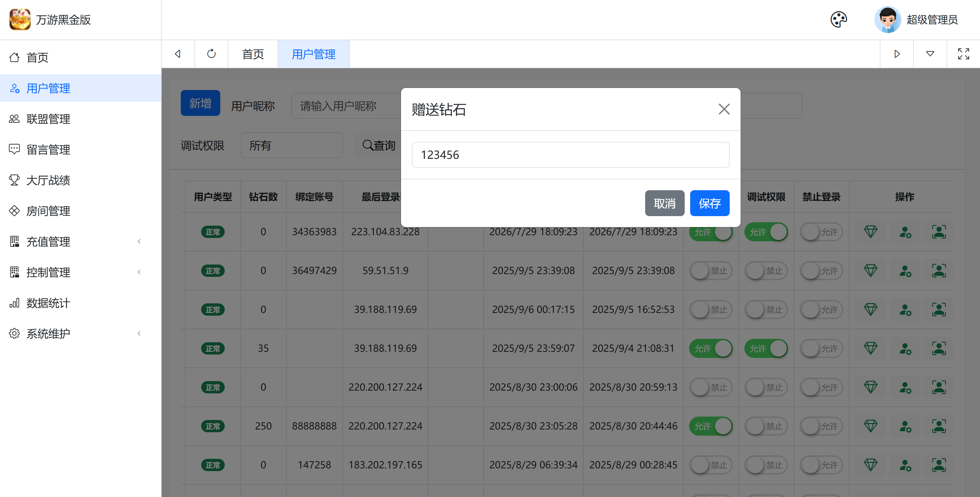Click diamond gift icon for row 36497429
The height and width of the screenshot is (497, 980).
pos(871,271)
